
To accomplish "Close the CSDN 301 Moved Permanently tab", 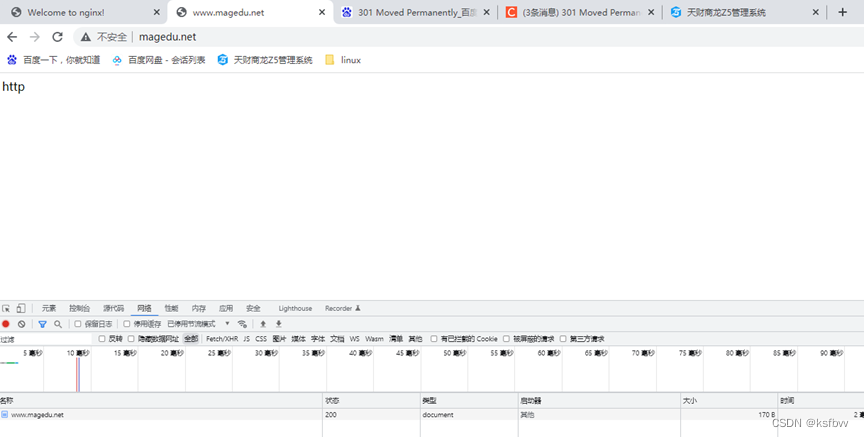I will point(651,12).
